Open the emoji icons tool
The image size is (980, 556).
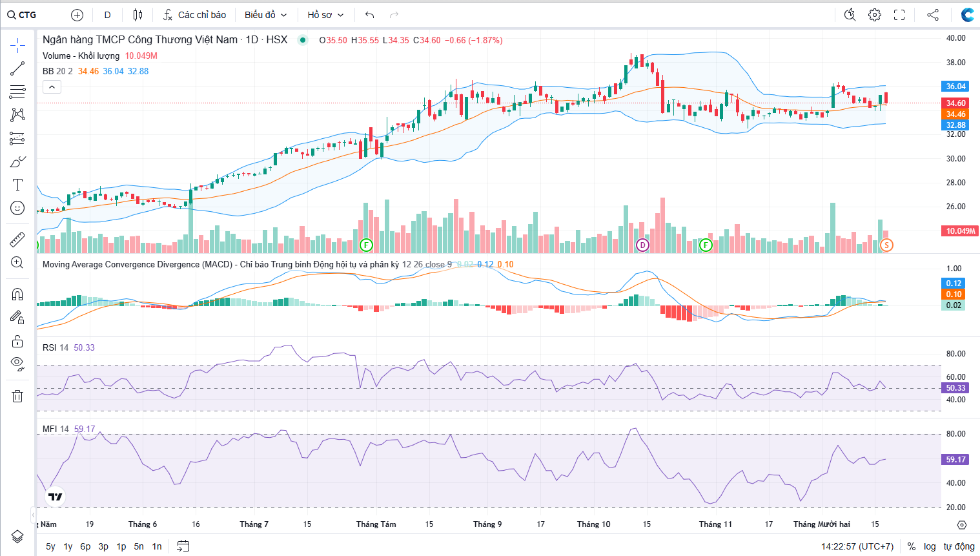pos(17,208)
